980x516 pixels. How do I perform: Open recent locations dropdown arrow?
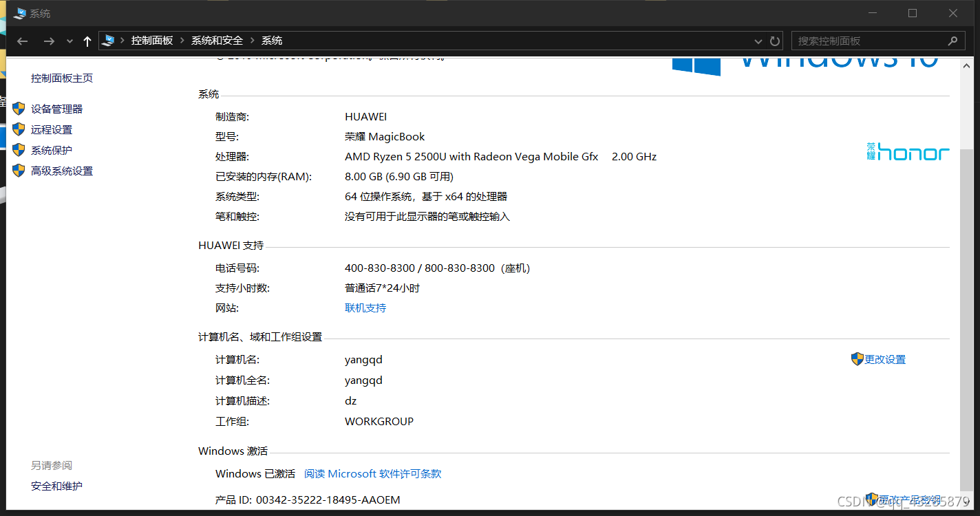pos(70,41)
